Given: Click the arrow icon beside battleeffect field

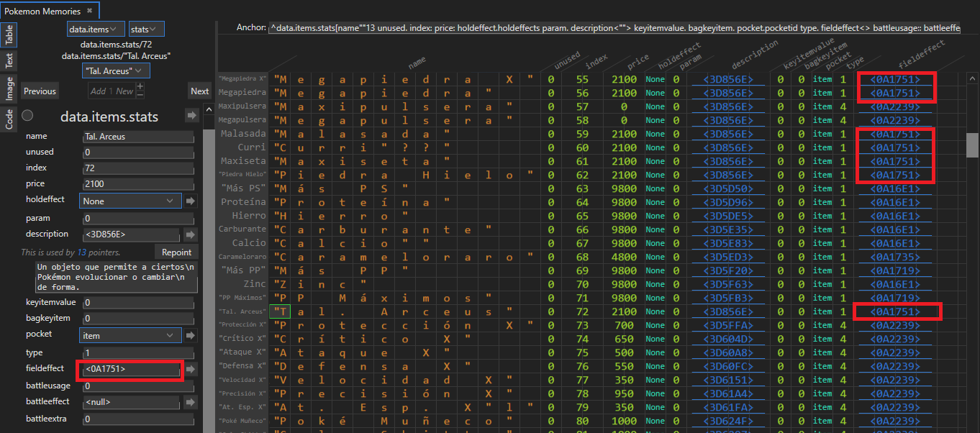Looking at the screenshot, I should pos(191,402).
